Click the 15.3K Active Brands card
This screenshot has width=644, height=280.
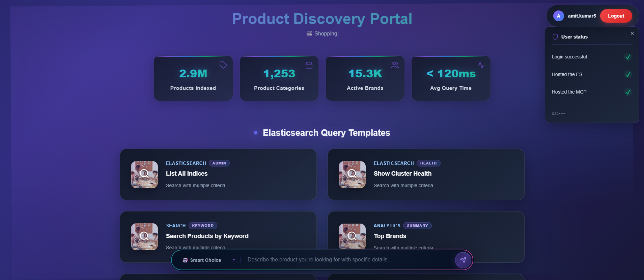click(365, 78)
